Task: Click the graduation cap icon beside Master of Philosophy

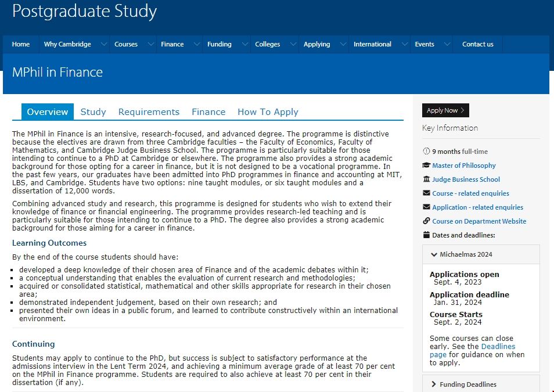Action: click(x=427, y=166)
